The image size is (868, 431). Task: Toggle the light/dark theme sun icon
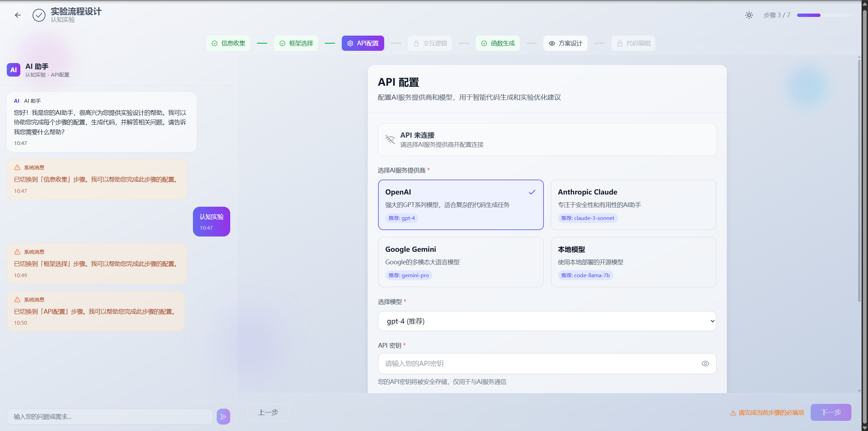(749, 15)
